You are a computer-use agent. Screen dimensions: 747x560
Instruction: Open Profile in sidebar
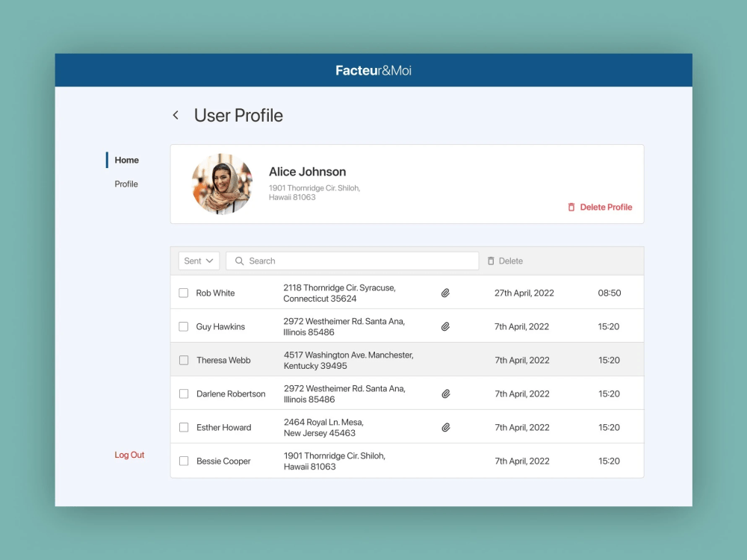click(x=126, y=184)
